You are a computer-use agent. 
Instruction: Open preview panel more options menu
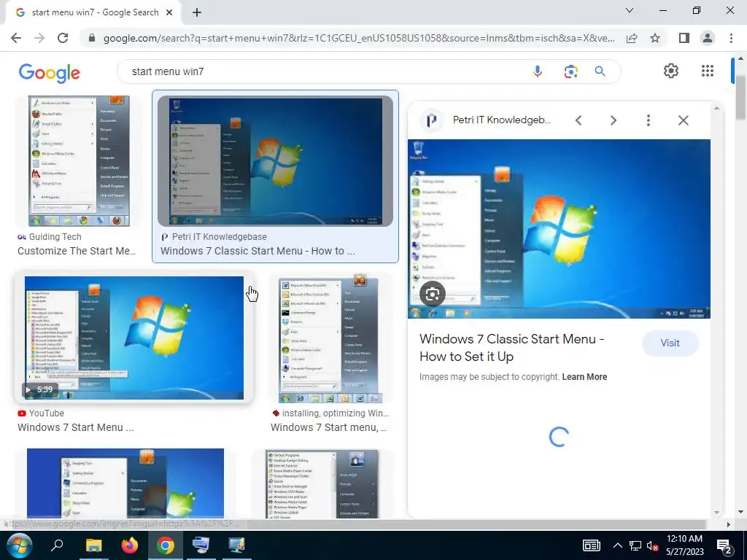[x=648, y=120]
